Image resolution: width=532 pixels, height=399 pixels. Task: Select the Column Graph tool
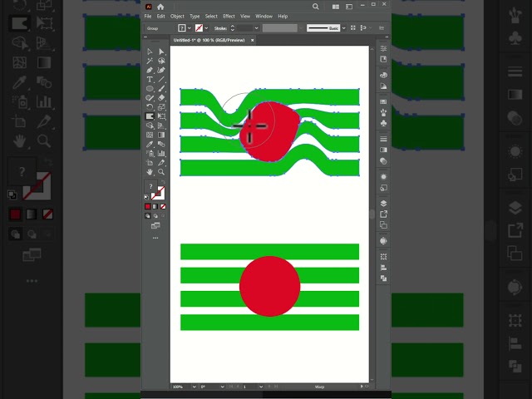[161, 153]
